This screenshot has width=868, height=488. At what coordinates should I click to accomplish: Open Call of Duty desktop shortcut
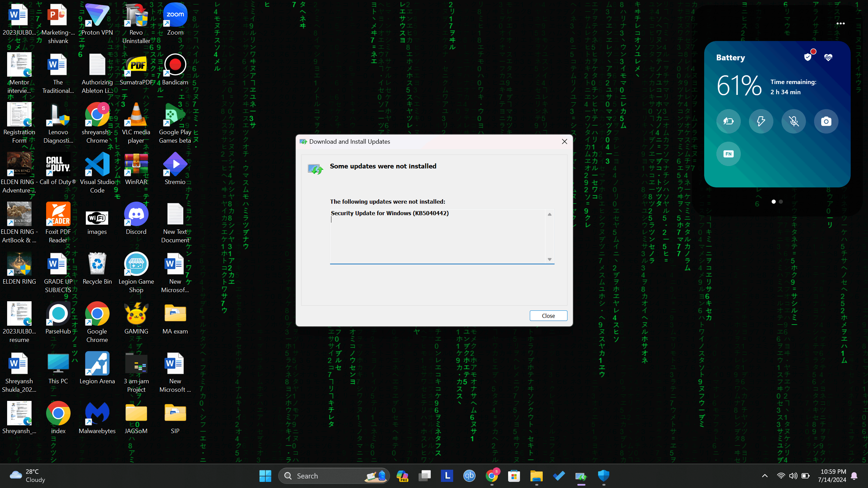pos(58,169)
